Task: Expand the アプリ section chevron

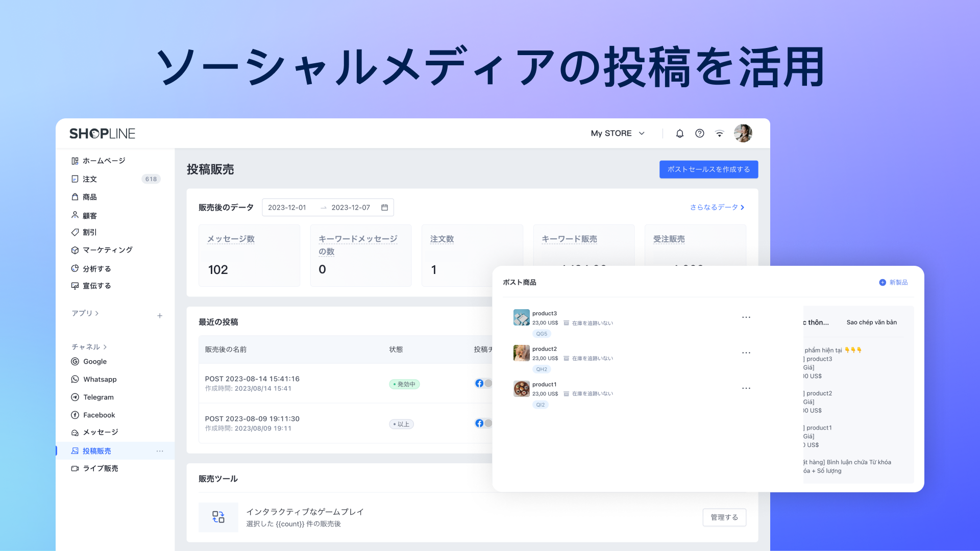Action: tap(97, 313)
